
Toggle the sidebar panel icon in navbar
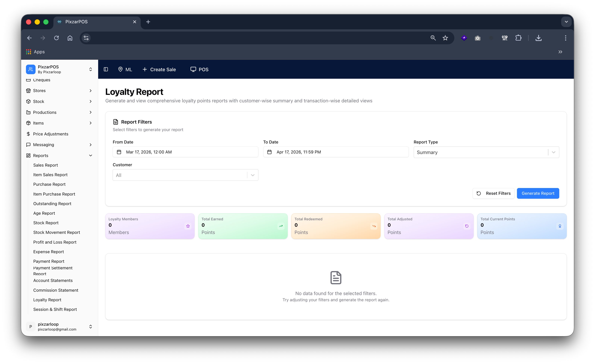coord(106,69)
